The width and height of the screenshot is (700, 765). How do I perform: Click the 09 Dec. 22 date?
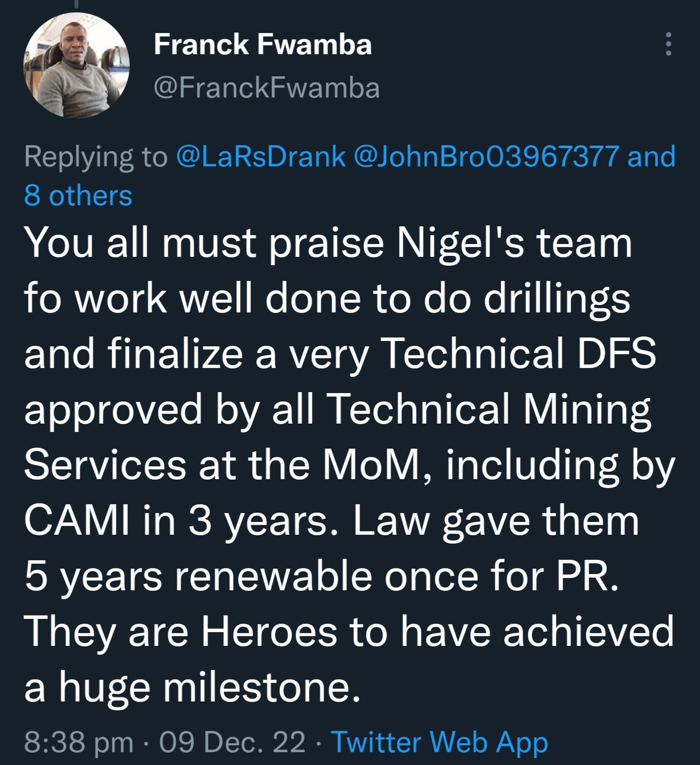pos(232,741)
